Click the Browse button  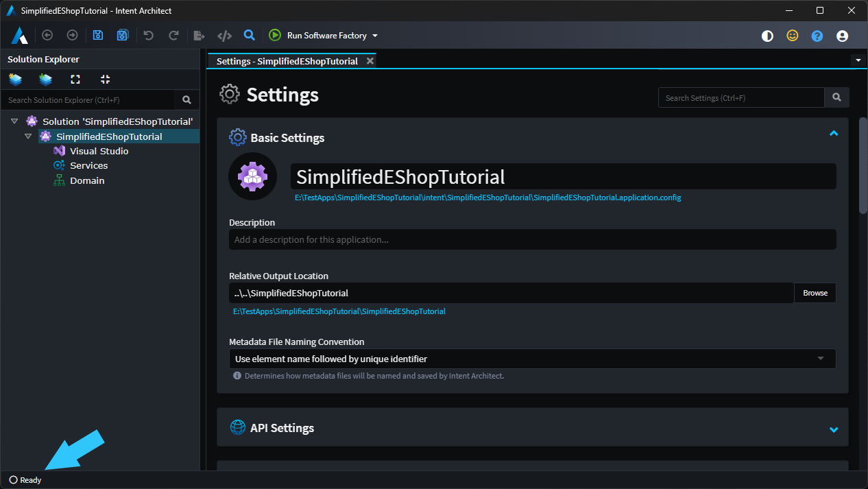click(x=815, y=293)
